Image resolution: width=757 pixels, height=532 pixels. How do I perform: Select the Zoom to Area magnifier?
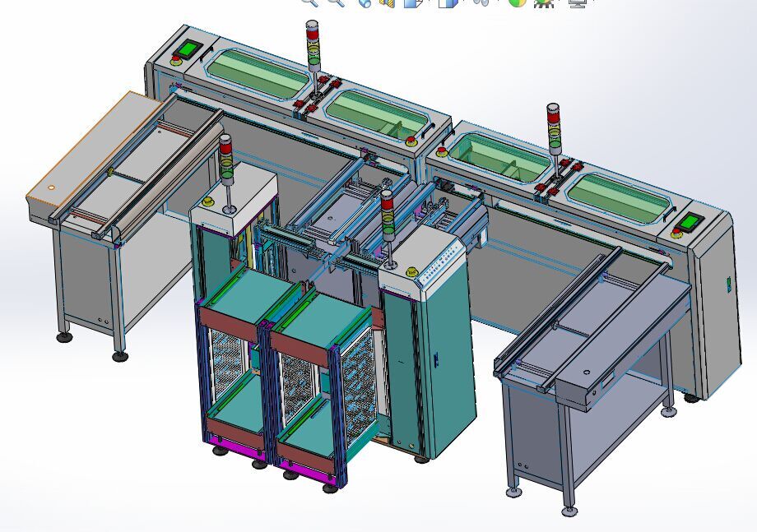[336, 2]
